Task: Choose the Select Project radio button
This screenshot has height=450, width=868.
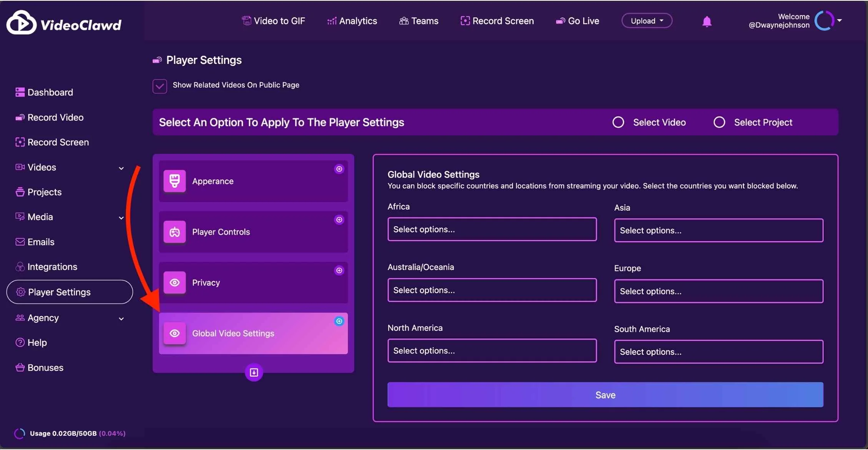Action: point(719,122)
